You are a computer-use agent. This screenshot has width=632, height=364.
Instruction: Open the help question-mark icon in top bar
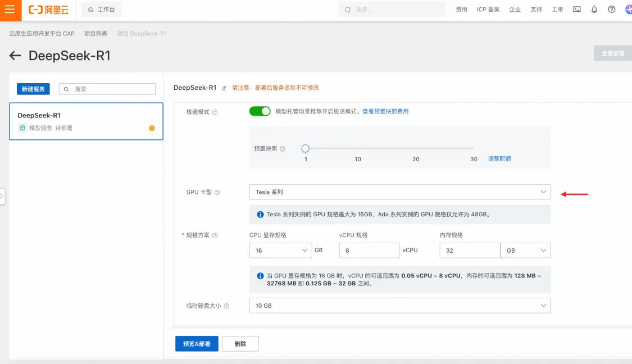(x=611, y=9)
